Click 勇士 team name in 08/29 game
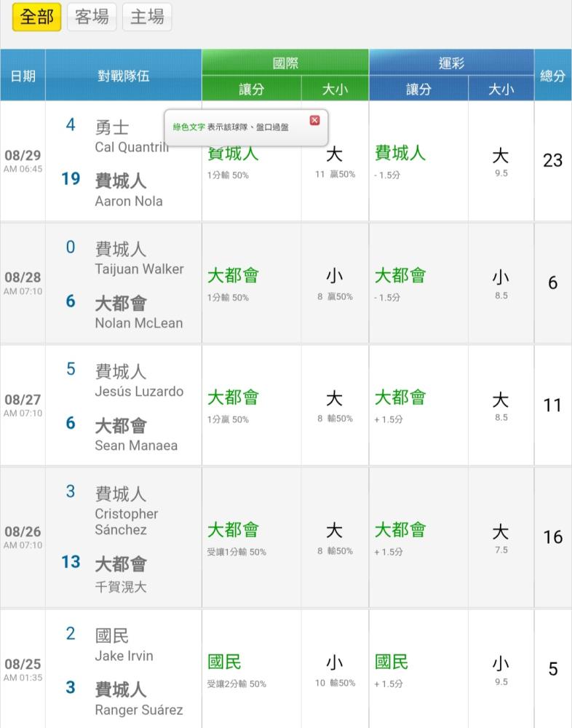Image resolution: width=572 pixels, height=728 pixels. pyautogui.click(x=112, y=127)
